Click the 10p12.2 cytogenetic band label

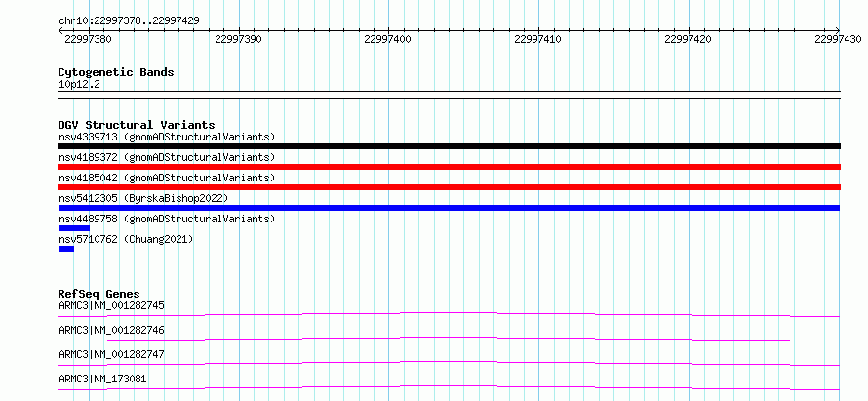point(79,85)
